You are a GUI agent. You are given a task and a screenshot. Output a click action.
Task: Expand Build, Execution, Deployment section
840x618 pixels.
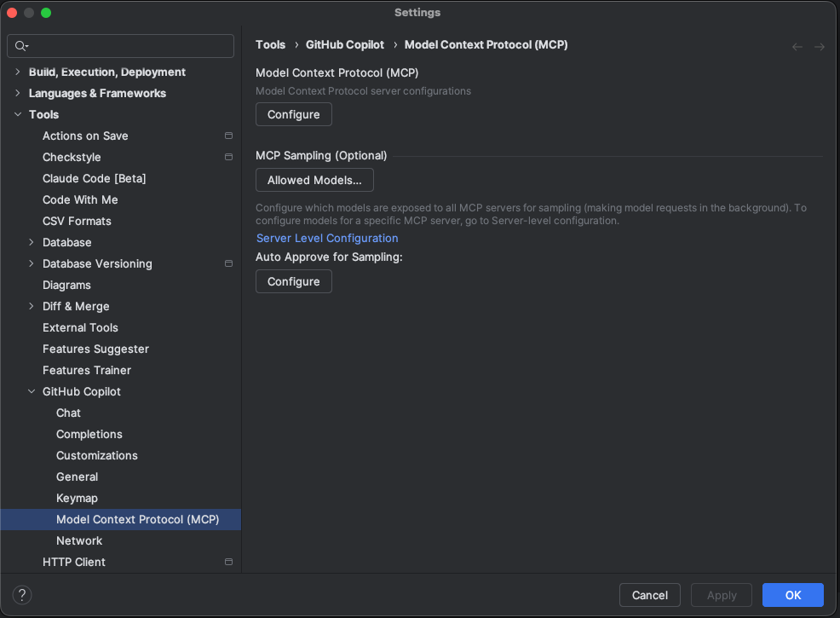(18, 72)
